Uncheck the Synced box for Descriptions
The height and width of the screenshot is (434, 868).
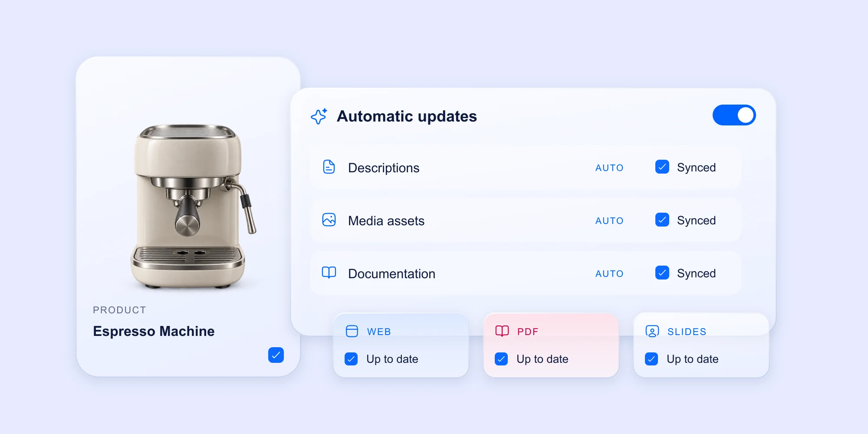(662, 167)
